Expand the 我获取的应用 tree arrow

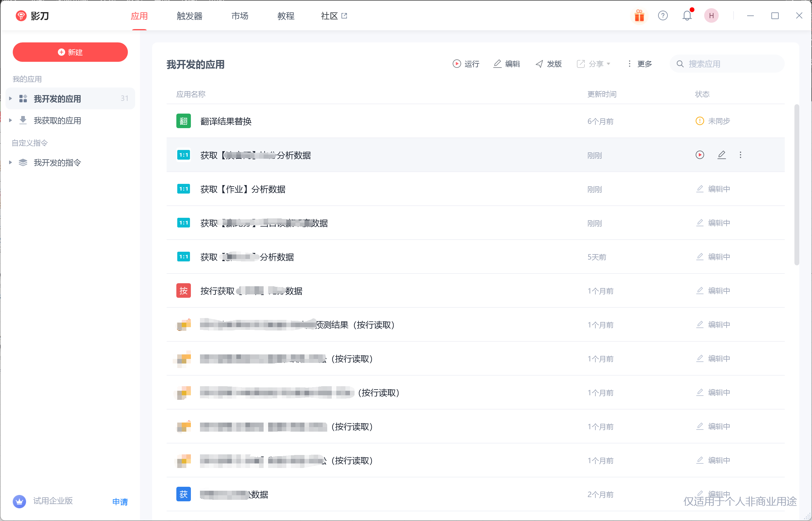(11, 120)
